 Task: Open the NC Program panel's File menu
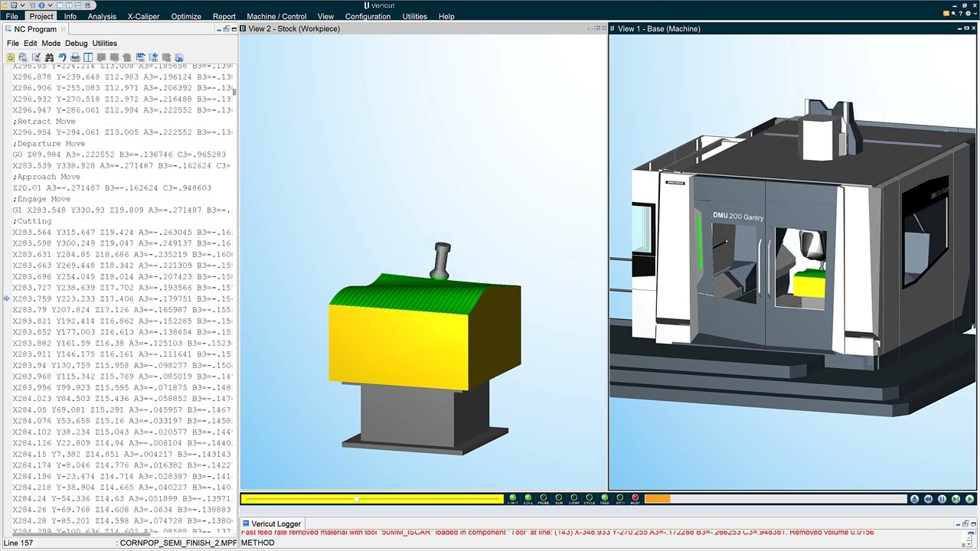click(13, 44)
